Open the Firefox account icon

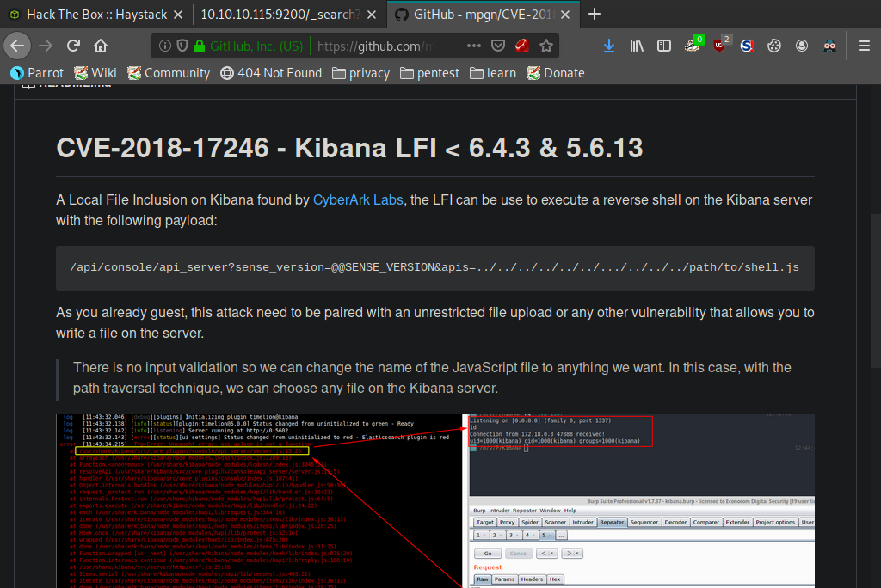[x=802, y=46]
